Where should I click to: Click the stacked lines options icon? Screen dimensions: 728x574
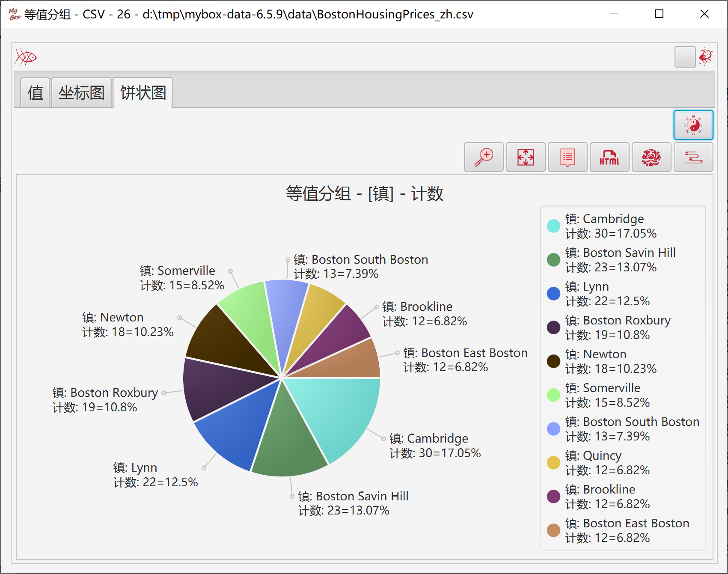693,157
